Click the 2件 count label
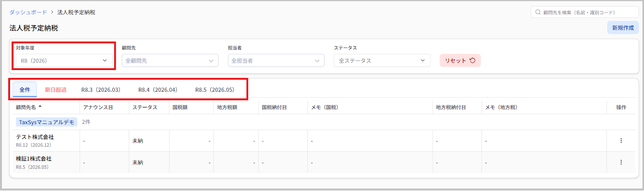 (86, 122)
